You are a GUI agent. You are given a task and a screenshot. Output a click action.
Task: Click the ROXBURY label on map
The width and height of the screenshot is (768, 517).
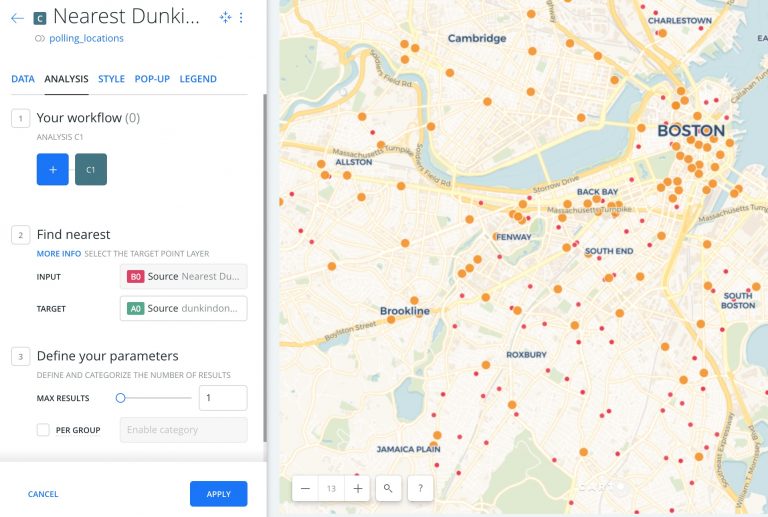click(x=526, y=354)
